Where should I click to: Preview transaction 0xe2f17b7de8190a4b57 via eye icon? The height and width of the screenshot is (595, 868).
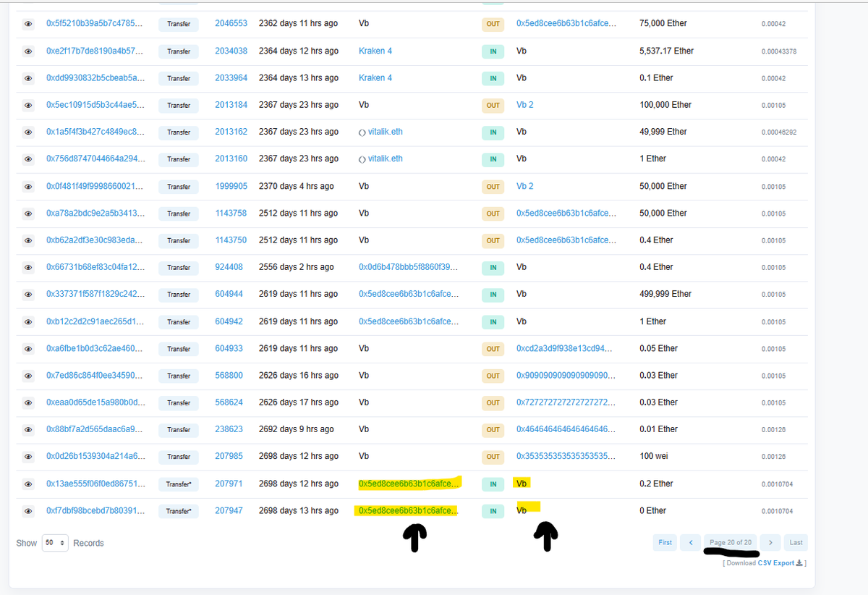coord(28,51)
